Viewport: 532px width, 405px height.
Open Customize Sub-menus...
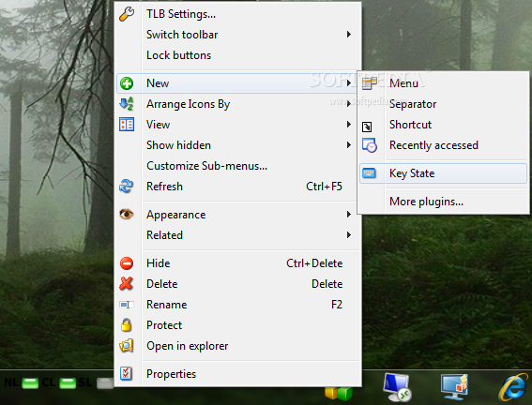[x=237, y=166]
